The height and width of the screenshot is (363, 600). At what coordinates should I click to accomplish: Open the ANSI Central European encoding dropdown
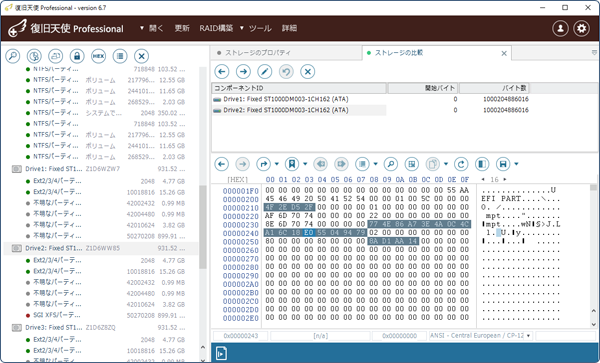[x=528, y=336]
